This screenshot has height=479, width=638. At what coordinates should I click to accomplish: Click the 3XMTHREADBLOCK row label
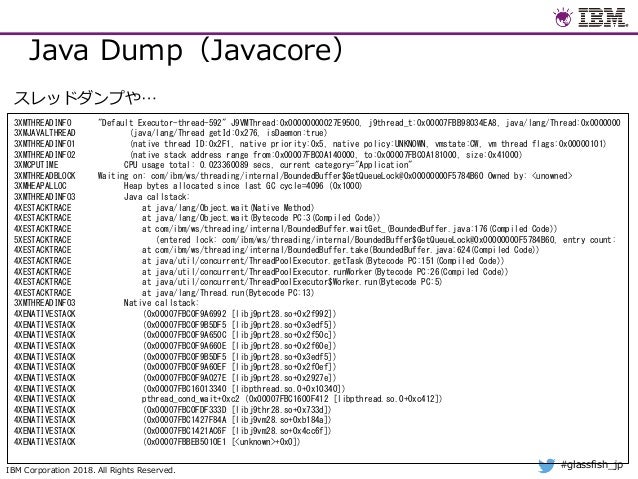(45, 176)
